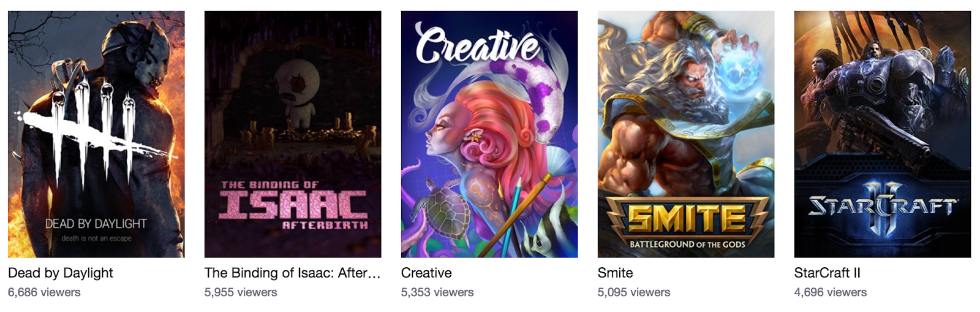
Task: Click the pink ISAAC pixel logo
Action: tap(293, 205)
